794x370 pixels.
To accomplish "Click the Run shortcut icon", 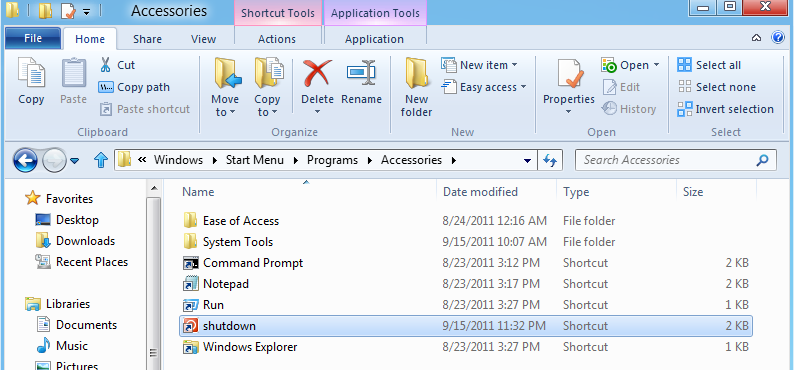I will click(190, 305).
